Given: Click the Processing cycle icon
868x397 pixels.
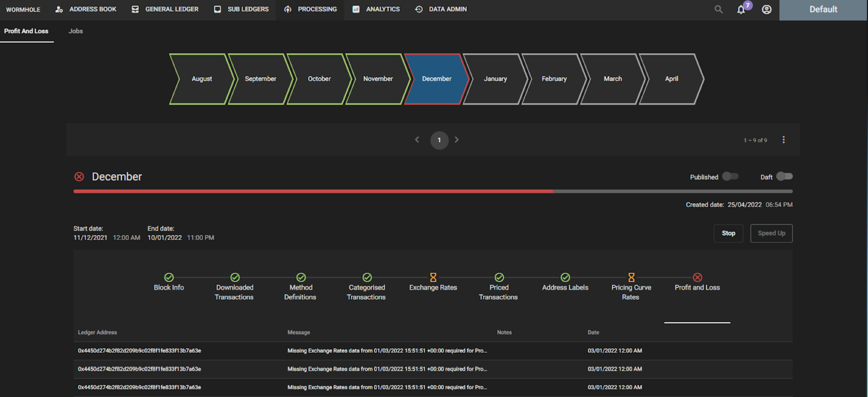Looking at the screenshot, I should [288, 9].
